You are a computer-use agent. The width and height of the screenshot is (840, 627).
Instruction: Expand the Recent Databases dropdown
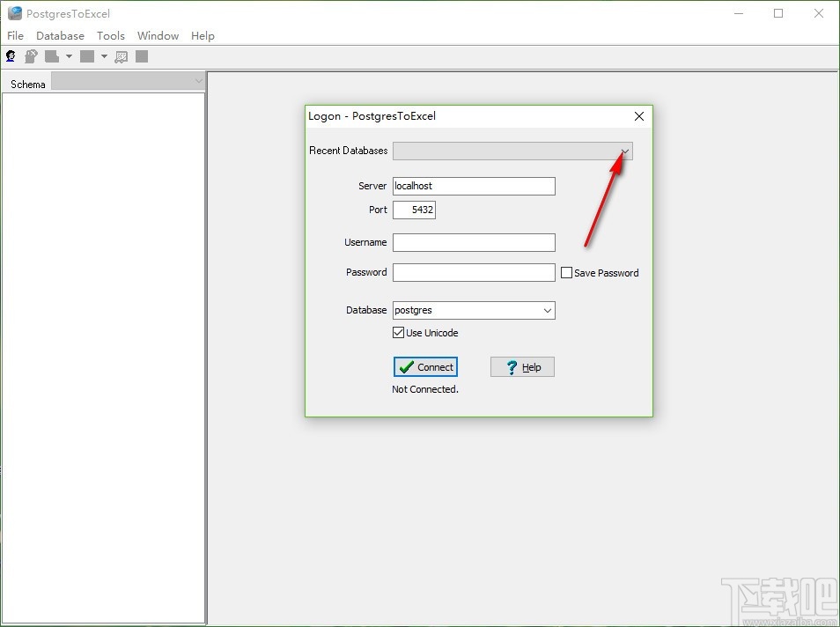click(x=624, y=151)
